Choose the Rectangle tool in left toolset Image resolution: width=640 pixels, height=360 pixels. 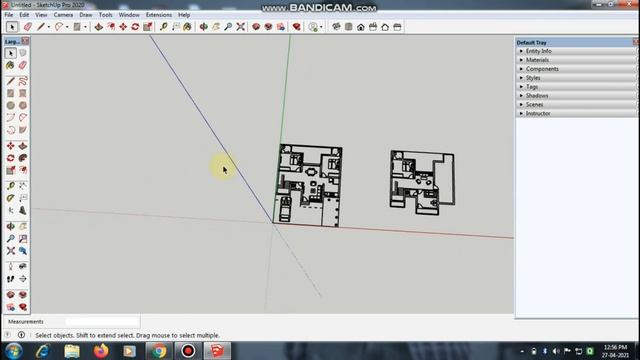point(11,93)
